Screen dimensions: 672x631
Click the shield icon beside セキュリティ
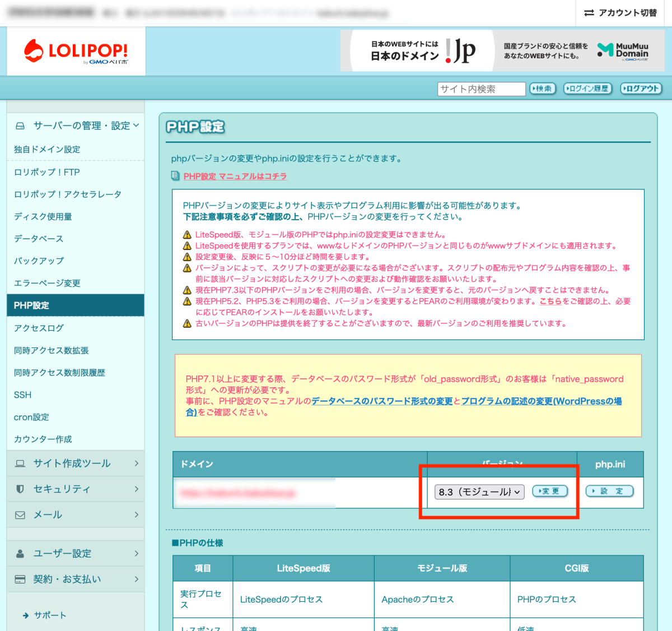pos(20,489)
